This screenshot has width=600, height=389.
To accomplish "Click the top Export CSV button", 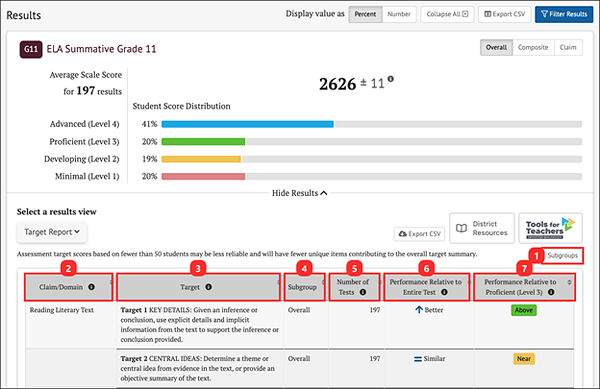I will coord(505,14).
